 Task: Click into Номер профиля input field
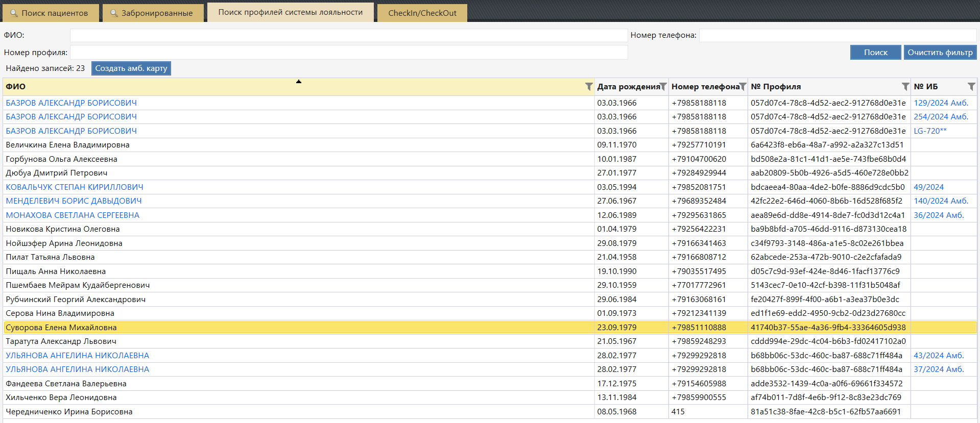(348, 53)
